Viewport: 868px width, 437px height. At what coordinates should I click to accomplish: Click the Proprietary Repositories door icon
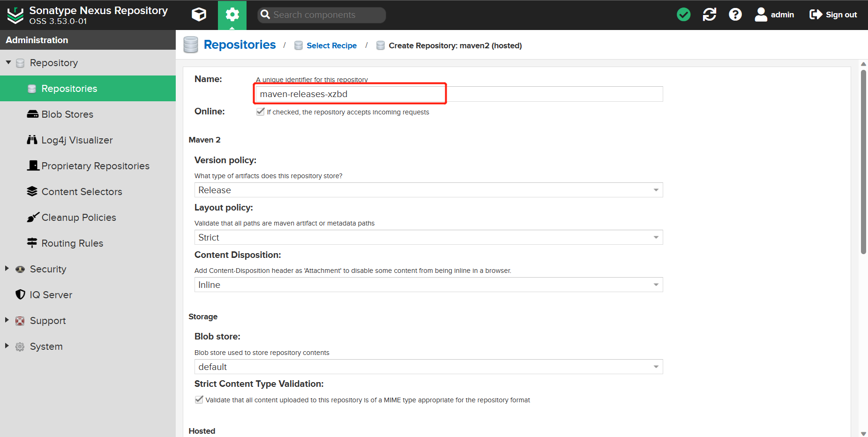(33, 166)
